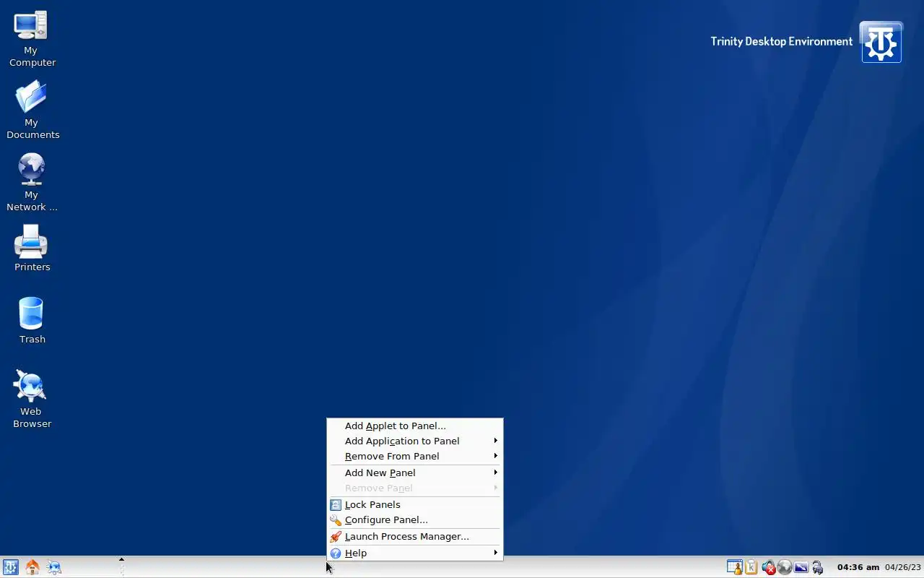Click the Trinity Desktop Environment logo
Viewport: 924px width, 578px height.
tap(881, 42)
